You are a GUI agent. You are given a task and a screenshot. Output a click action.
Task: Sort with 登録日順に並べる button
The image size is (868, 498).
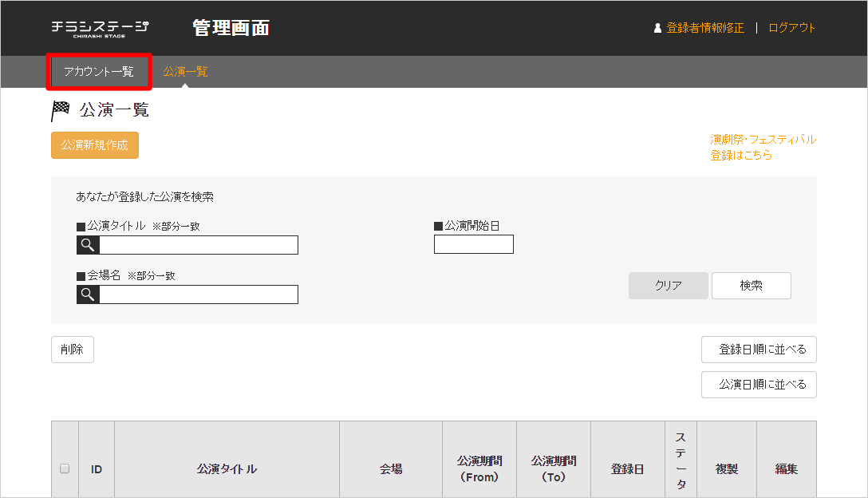click(759, 350)
